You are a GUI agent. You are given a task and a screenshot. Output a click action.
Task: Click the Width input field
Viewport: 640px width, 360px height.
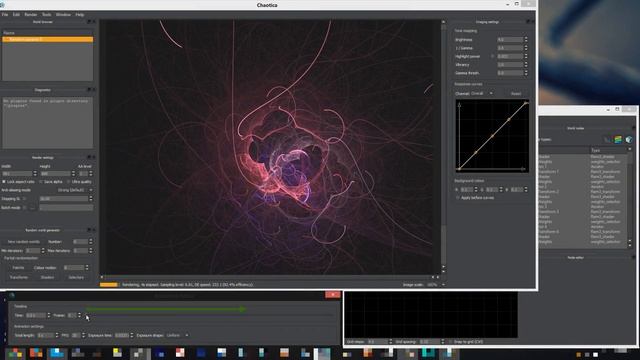[17, 174]
